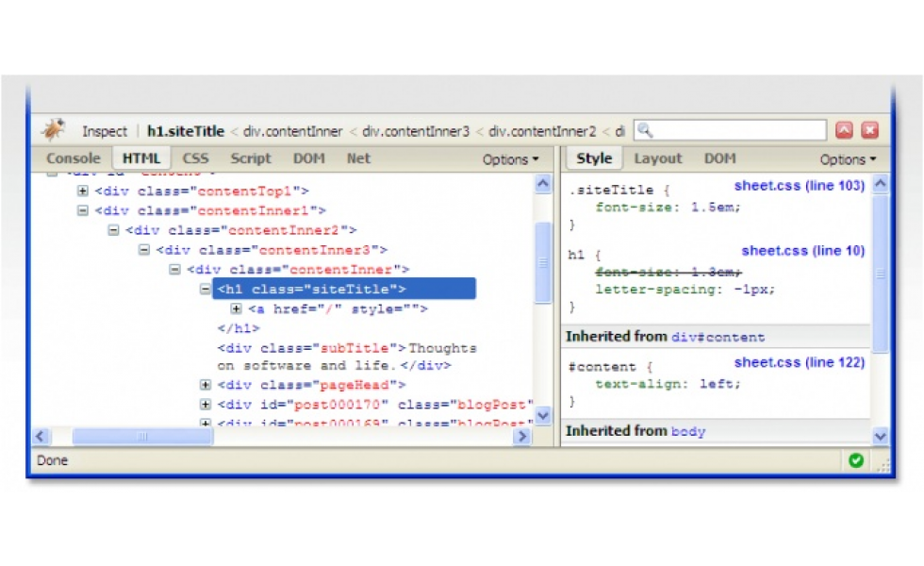Click the closing </h1> tag row
Screen dimensions: 924x566
[x=239, y=328]
